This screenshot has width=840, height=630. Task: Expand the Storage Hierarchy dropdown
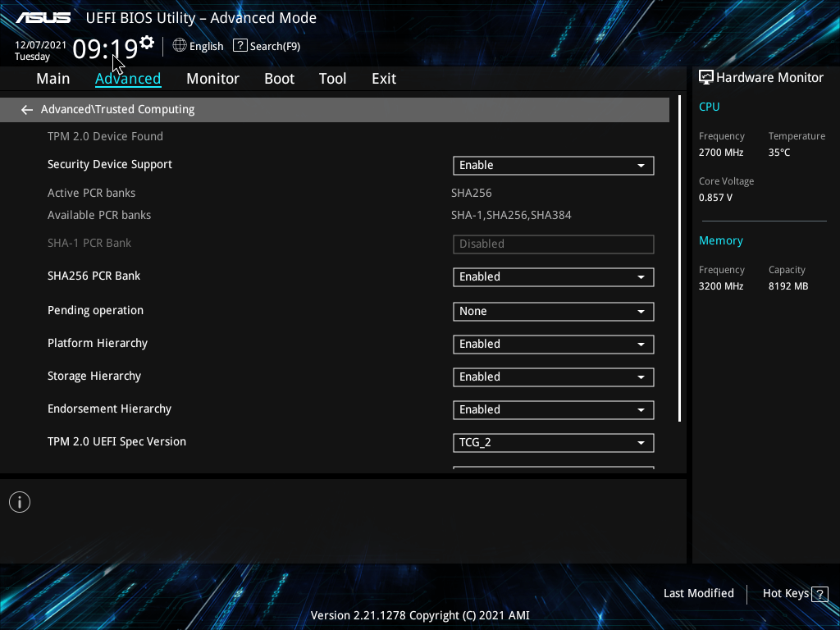click(553, 377)
